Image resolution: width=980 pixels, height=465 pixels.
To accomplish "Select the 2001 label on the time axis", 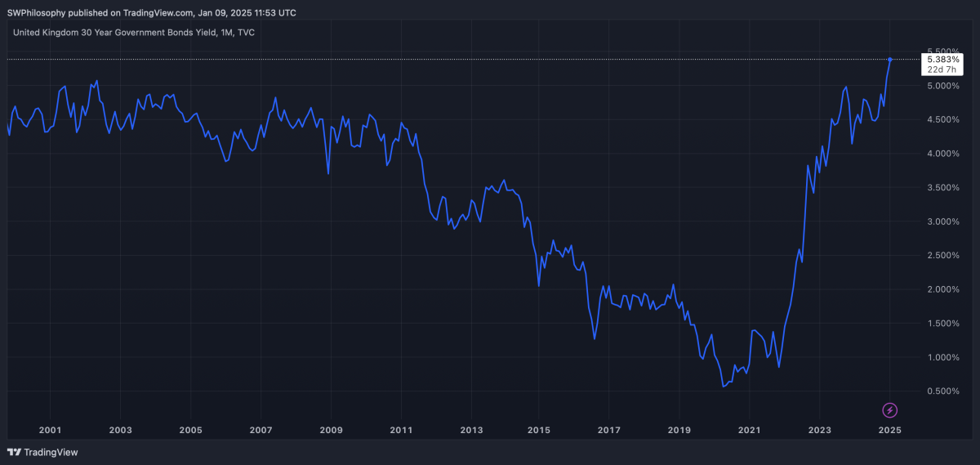I will tap(50, 430).
